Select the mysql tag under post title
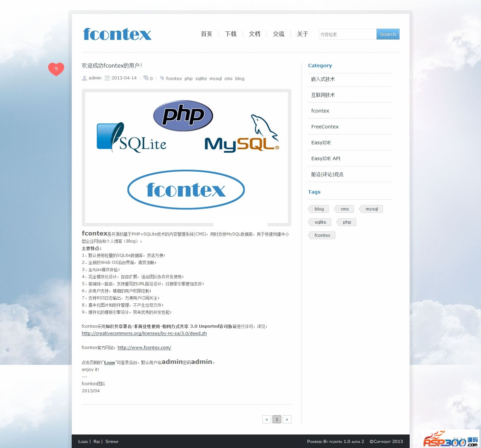481x448 pixels. (216, 78)
